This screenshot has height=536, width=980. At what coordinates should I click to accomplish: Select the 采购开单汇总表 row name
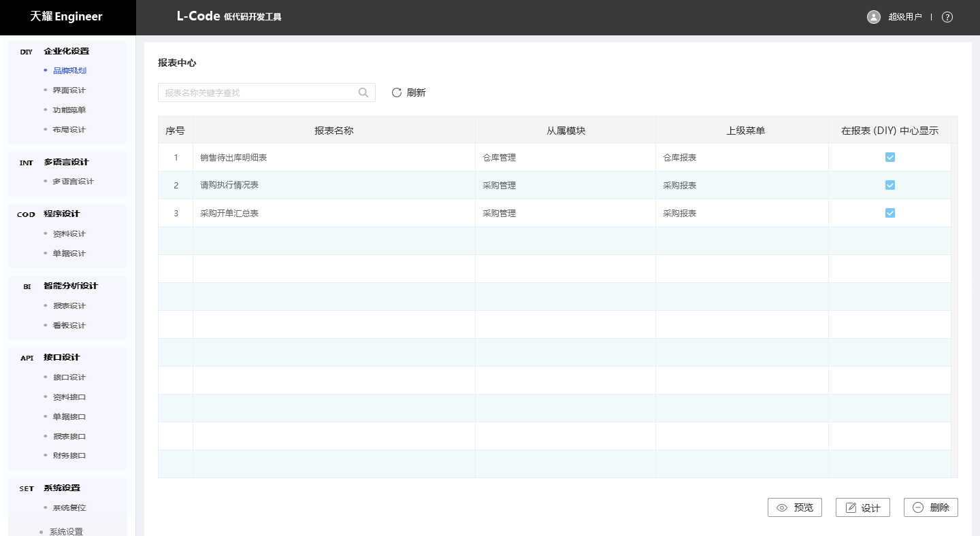click(x=229, y=213)
